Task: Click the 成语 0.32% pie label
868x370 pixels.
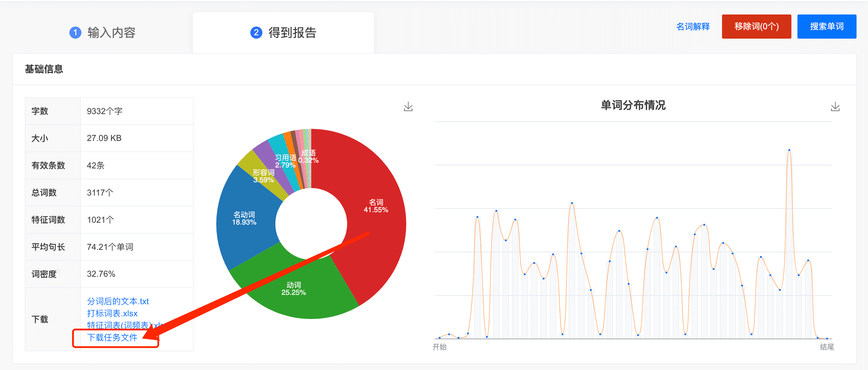Action: point(308,157)
